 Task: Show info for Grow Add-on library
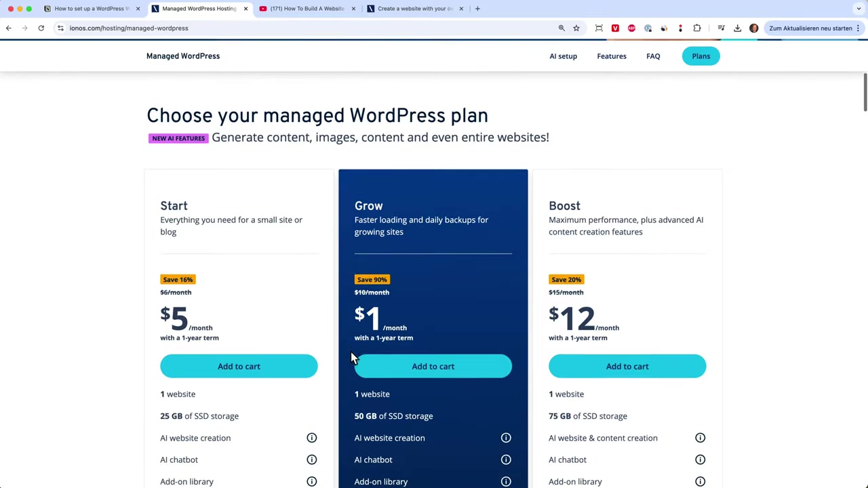pos(506,481)
